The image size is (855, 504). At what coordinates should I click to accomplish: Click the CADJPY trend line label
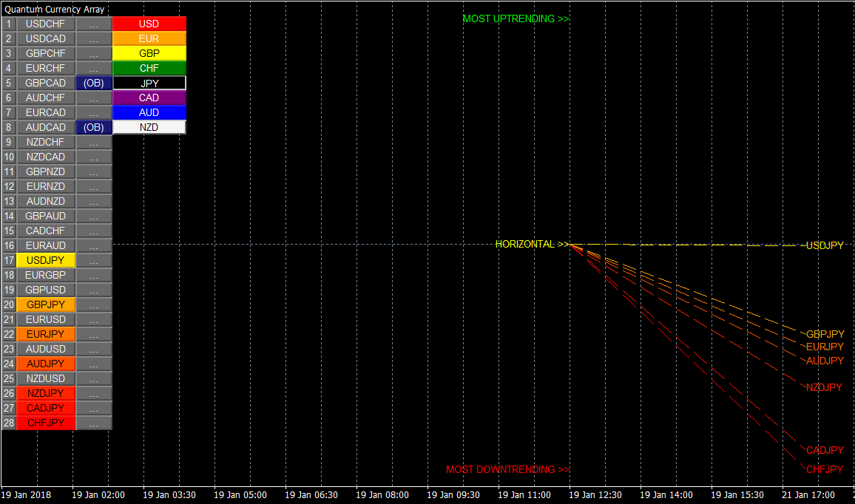pos(825,450)
